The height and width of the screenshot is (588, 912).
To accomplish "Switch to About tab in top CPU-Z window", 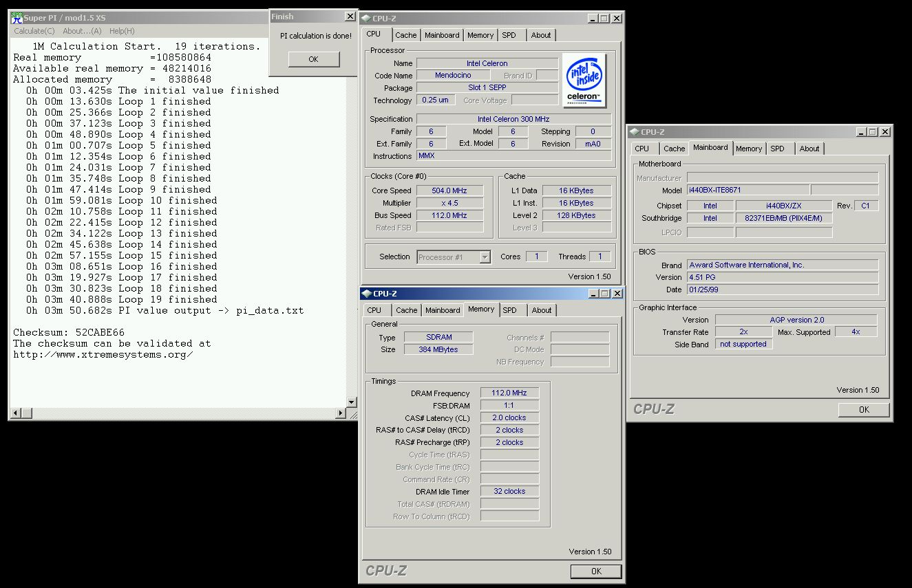I will (541, 35).
